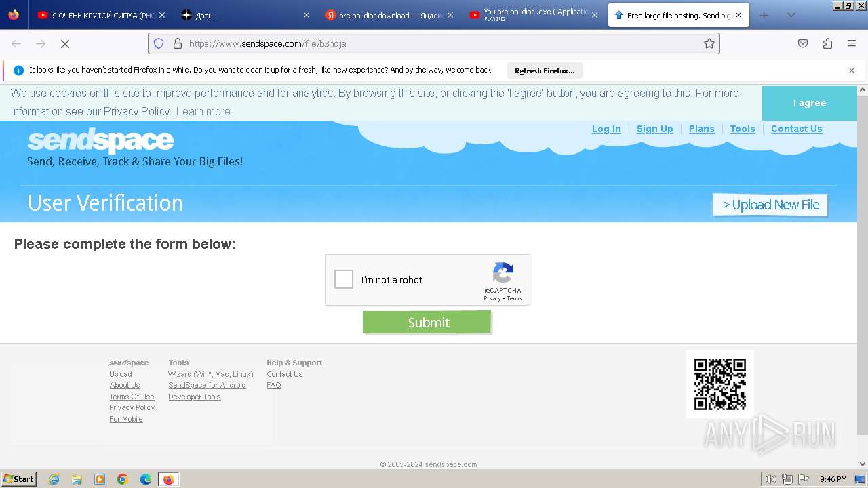Open a new tab with plus button
Screen dimensions: 868x488
tap(764, 15)
